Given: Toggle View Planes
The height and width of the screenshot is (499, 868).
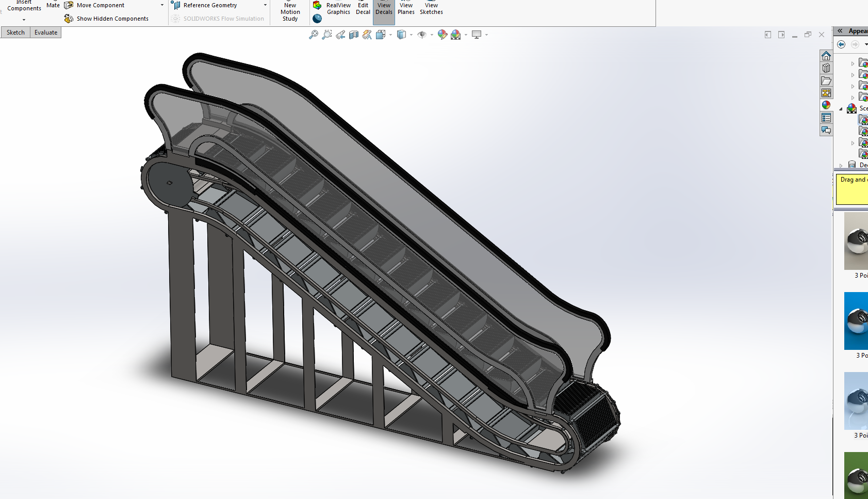Looking at the screenshot, I should 406,9.
